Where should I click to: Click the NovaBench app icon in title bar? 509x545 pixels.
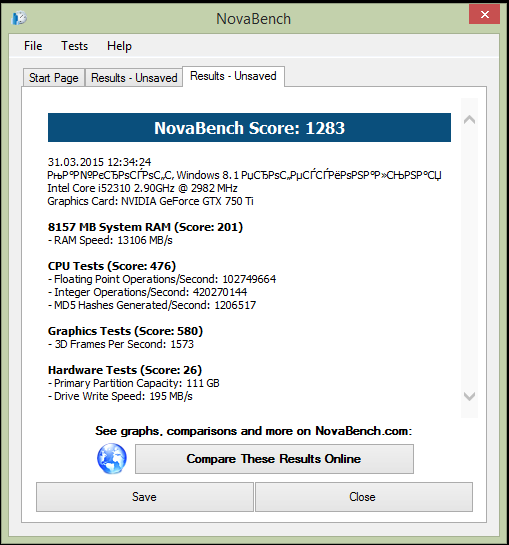coord(19,18)
